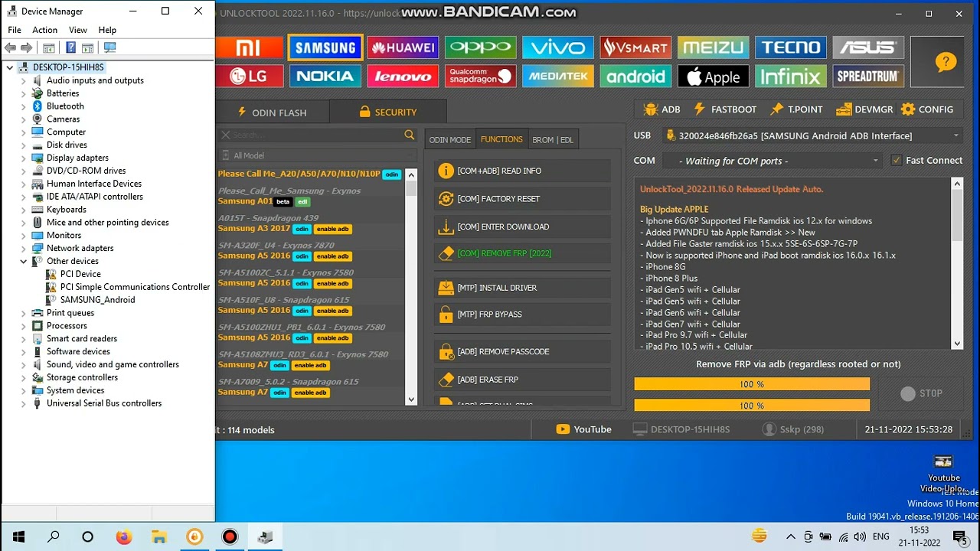This screenshot has height=551, width=980.
Task: Select SAMSUNG_Android in the device tree
Action: (97, 300)
